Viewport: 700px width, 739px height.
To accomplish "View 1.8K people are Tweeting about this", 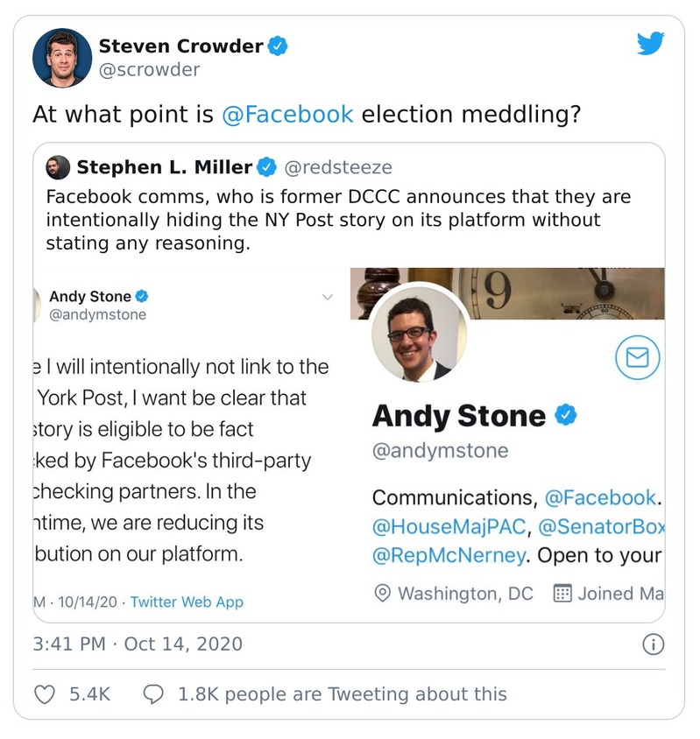I will 342,694.
